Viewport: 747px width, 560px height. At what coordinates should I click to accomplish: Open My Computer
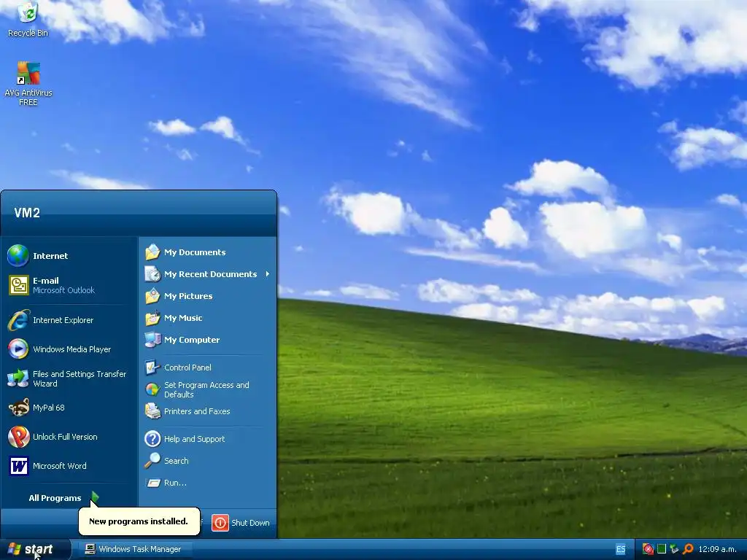(207, 340)
